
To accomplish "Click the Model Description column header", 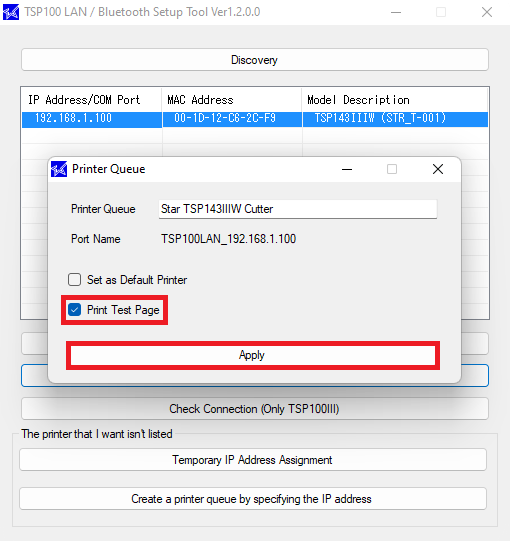I will coord(395,100).
